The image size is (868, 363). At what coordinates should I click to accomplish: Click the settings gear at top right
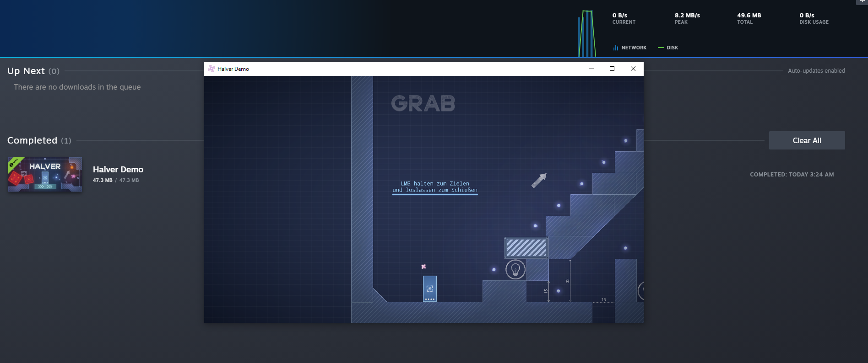click(862, 2)
